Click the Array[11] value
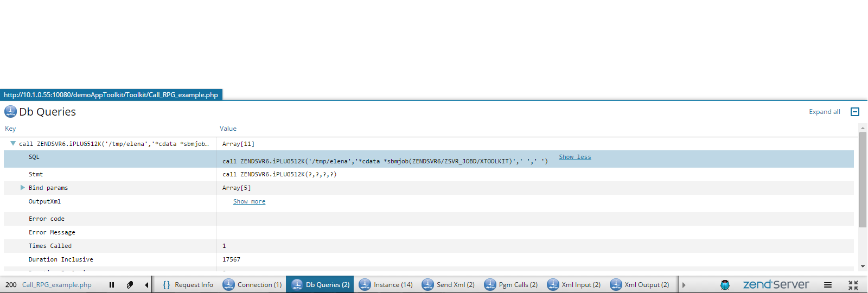 coord(238,144)
